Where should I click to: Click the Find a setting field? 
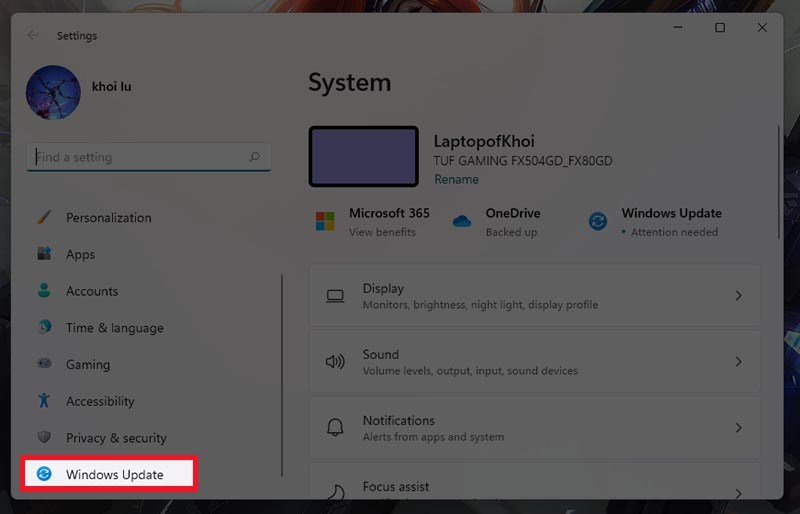pos(148,157)
